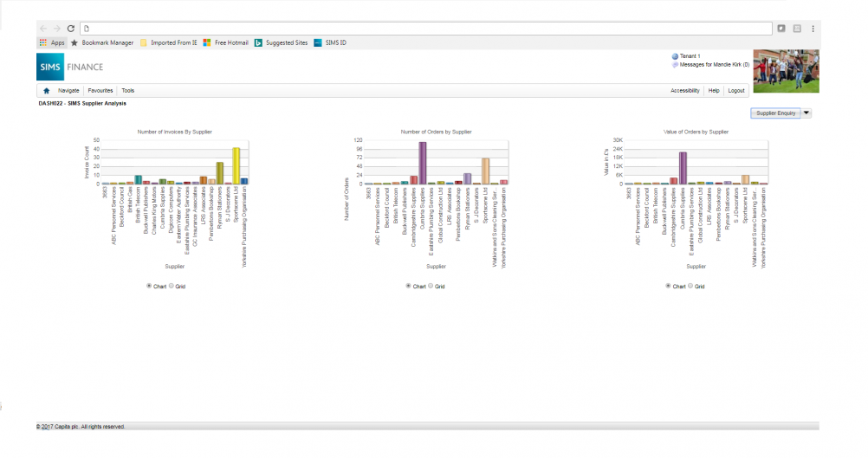The image size is (868, 458).
Task: Click the Value of Orders by Supplier title
Action: 696,132
